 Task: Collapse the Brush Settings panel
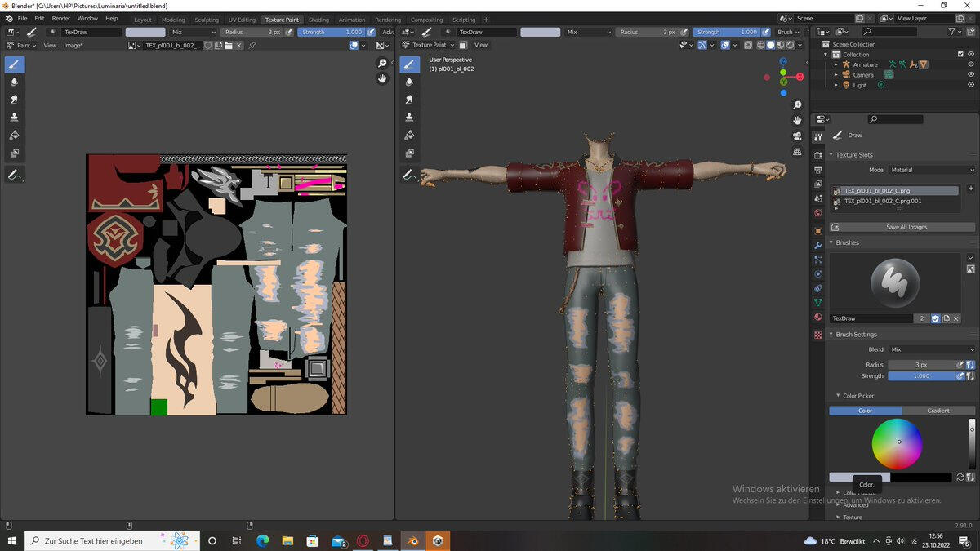click(854, 335)
